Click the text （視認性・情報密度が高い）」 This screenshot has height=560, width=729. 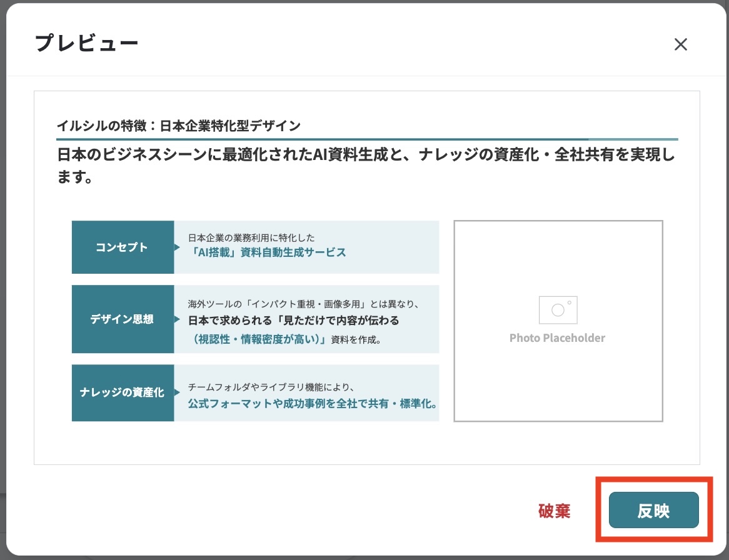point(258,339)
